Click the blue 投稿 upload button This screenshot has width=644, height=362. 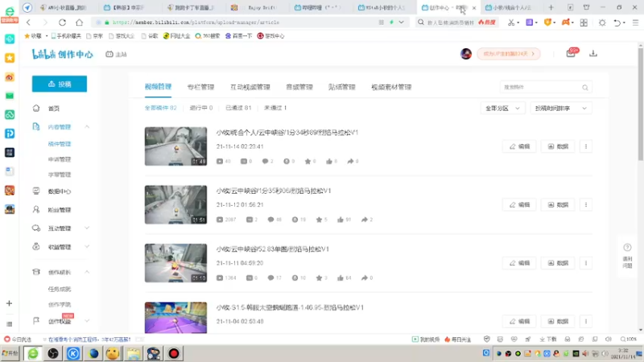60,84
